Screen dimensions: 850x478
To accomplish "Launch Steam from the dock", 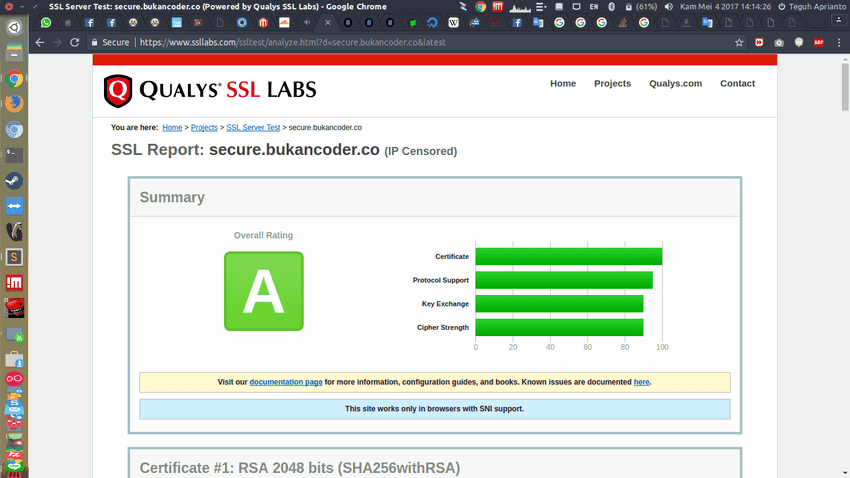I will [x=14, y=181].
